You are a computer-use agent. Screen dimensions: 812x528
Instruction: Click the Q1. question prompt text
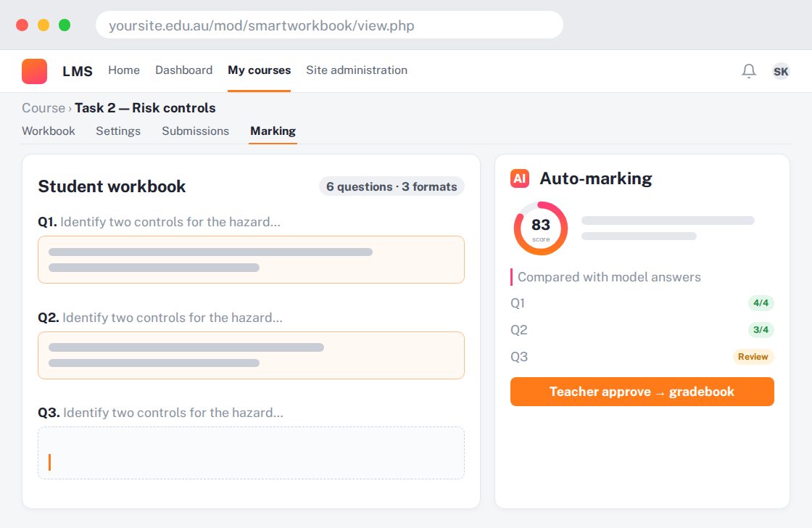click(159, 222)
